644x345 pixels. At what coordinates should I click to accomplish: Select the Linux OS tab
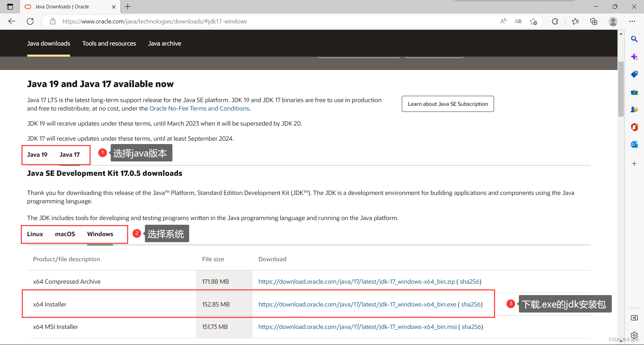(35, 234)
